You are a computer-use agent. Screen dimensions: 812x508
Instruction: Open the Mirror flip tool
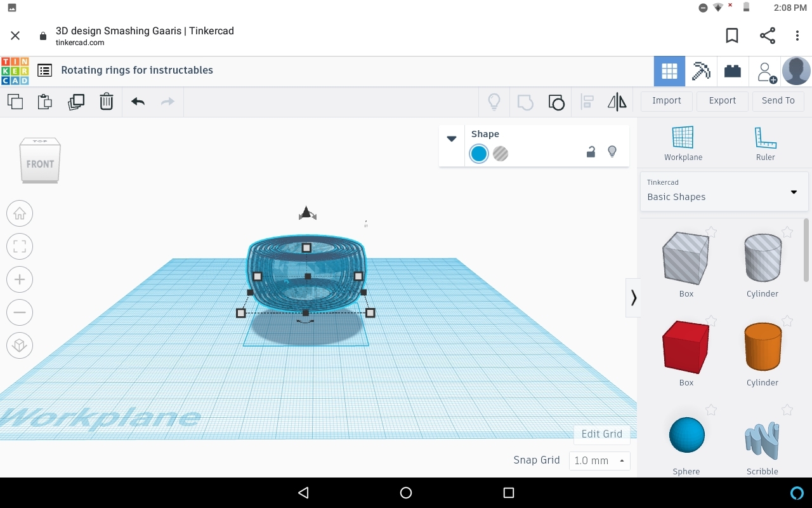pos(617,102)
